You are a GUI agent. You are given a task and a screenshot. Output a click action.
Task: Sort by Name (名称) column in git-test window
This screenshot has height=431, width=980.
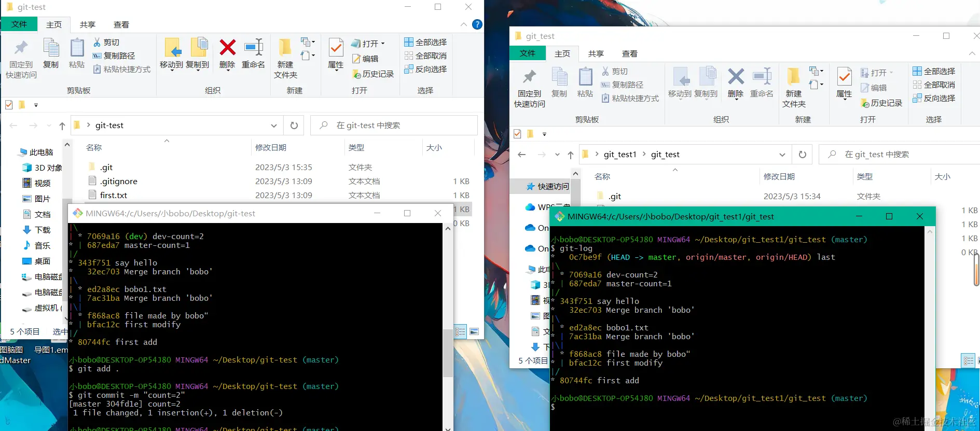(94, 148)
